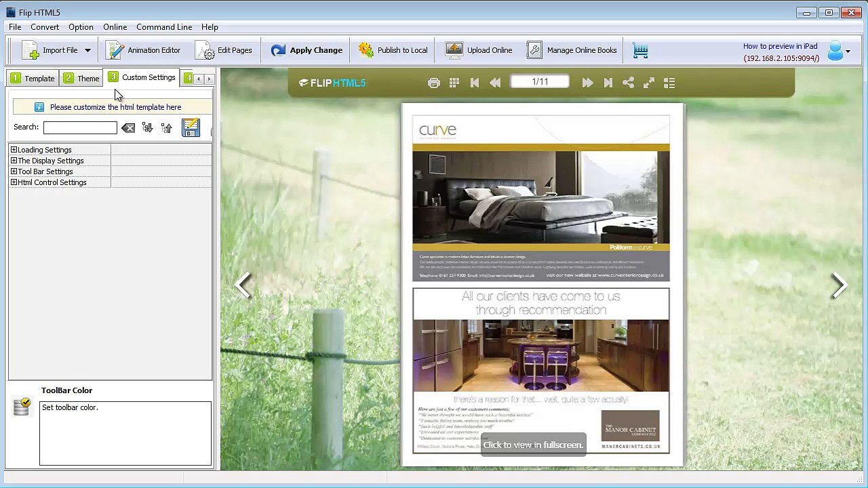Open the Help menu
Image resolution: width=868 pixels, height=488 pixels.
pos(210,27)
